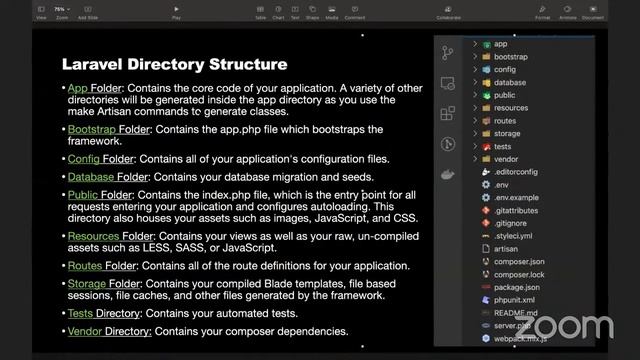Open the .env.example file
This screenshot has width=640, height=360.
coord(516,198)
